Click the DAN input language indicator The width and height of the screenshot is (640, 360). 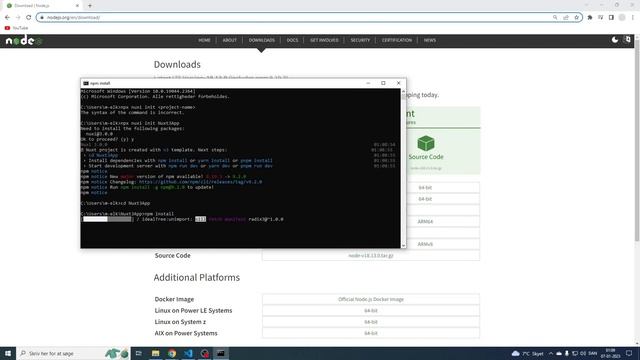click(593, 353)
